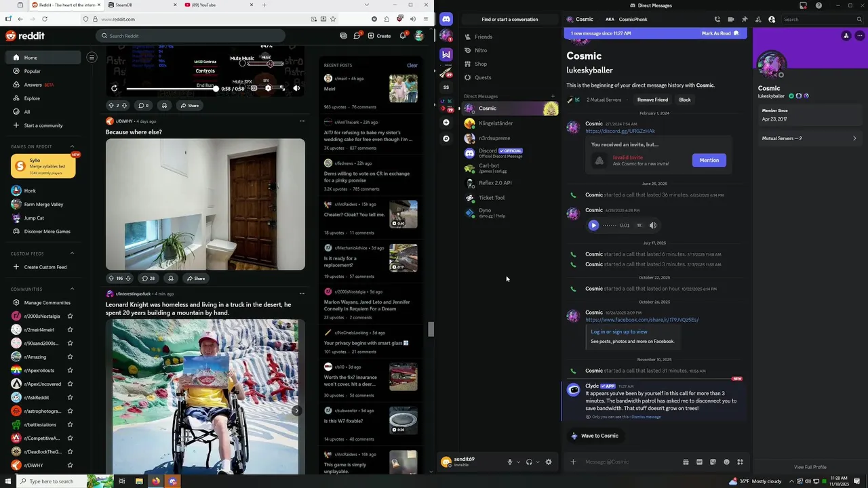Open Shop in Discord sidebar
The width and height of the screenshot is (868, 488).
[510, 64]
